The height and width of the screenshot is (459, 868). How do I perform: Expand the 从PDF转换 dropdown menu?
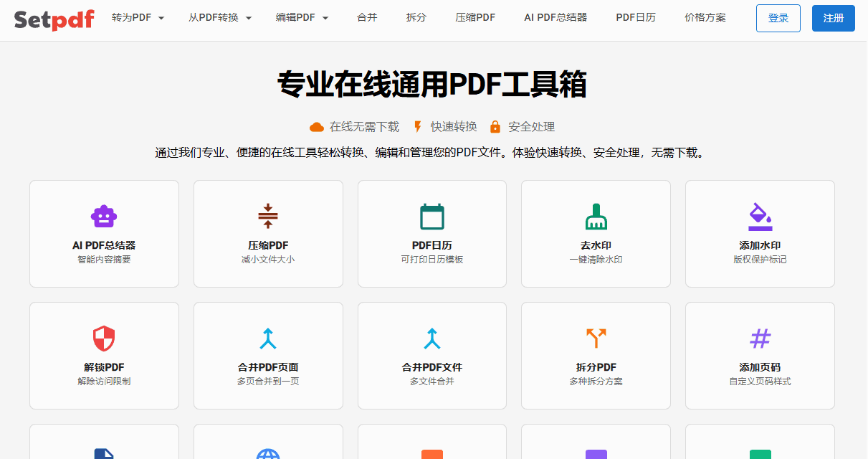[221, 18]
